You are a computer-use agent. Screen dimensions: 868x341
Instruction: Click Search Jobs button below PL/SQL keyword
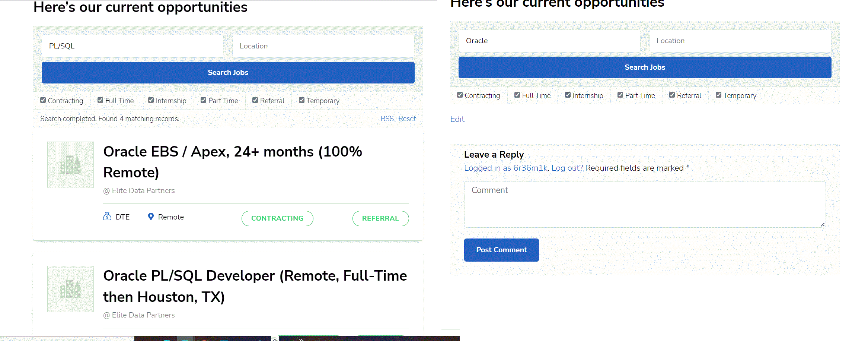(x=228, y=73)
